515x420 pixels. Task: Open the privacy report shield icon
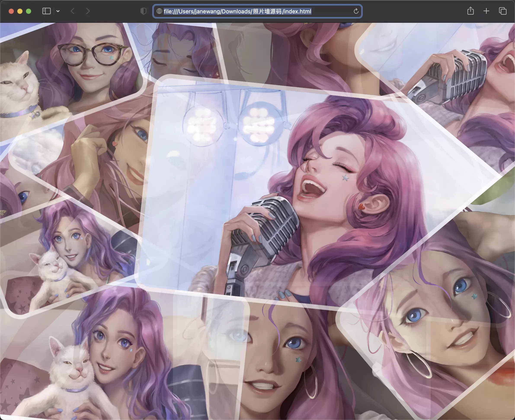(143, 11)
